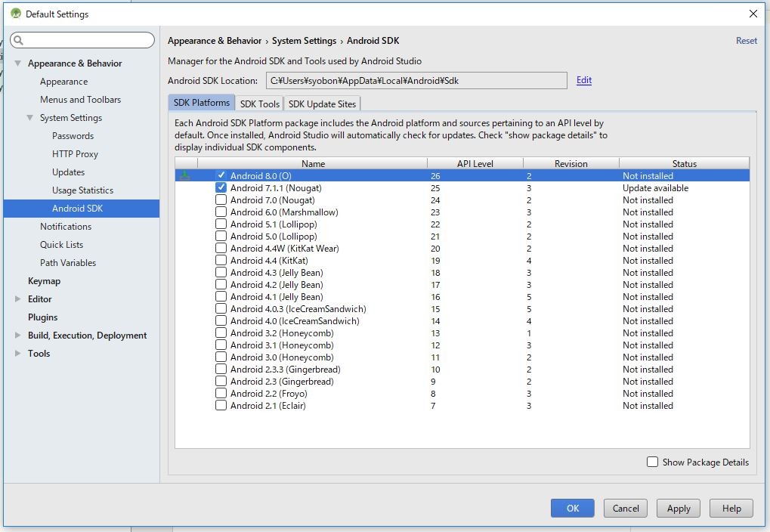770x532 pixels.
Task: Click the 'Update available' status text
Action: pos(655,187)
